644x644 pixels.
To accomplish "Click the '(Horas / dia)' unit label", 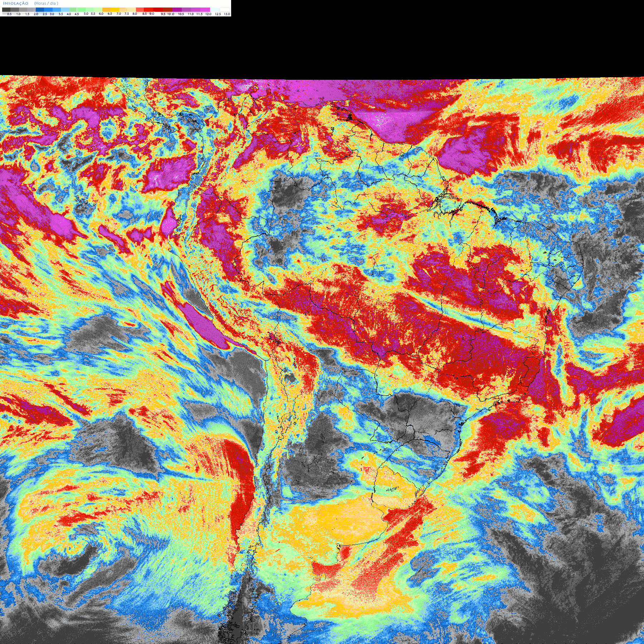I will pyautogui.click(x=46, y=3).
